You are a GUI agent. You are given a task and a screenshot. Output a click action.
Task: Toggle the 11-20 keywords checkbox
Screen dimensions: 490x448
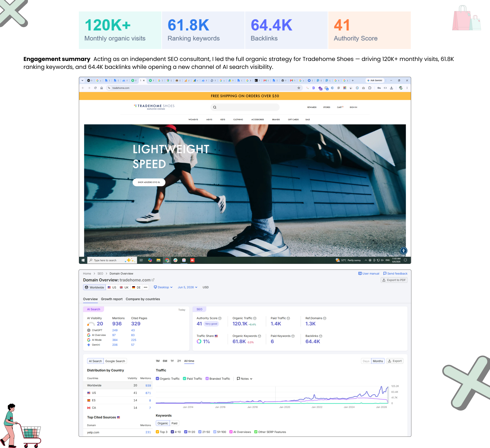pos(186,432)
